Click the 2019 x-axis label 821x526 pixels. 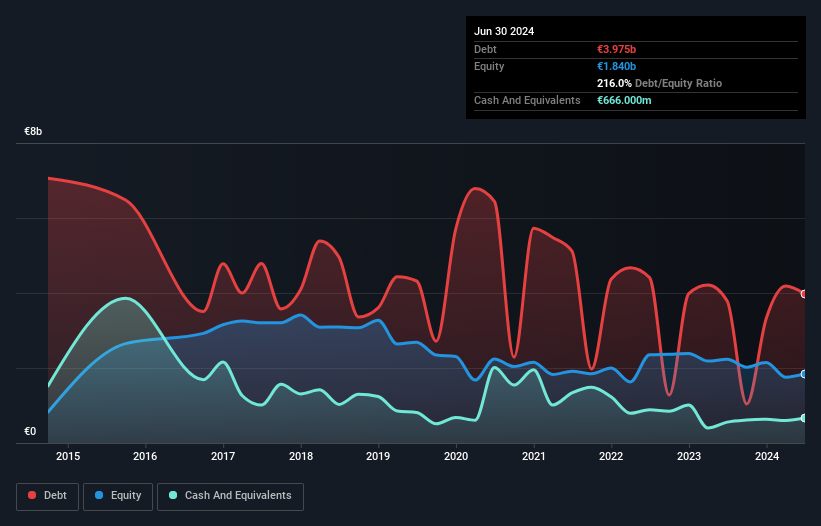point(378,456)
